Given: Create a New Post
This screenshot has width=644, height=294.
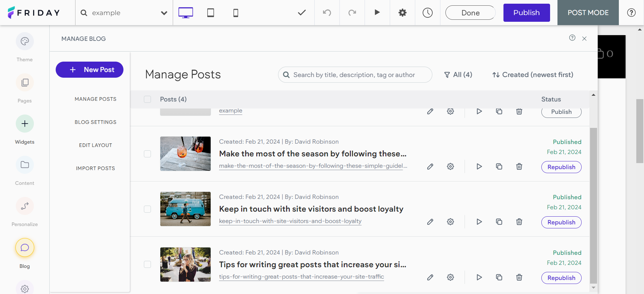Looking at the screenshot, I should coord(90,70).
